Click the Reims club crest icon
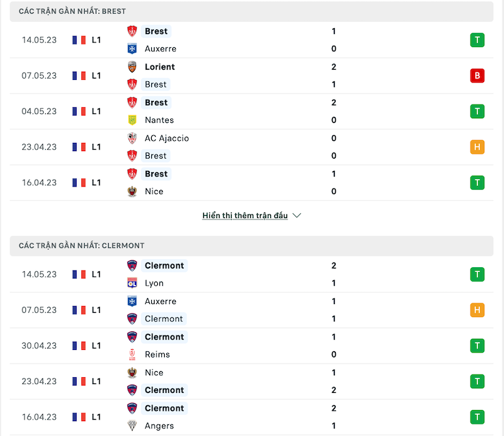 (132, 355)
